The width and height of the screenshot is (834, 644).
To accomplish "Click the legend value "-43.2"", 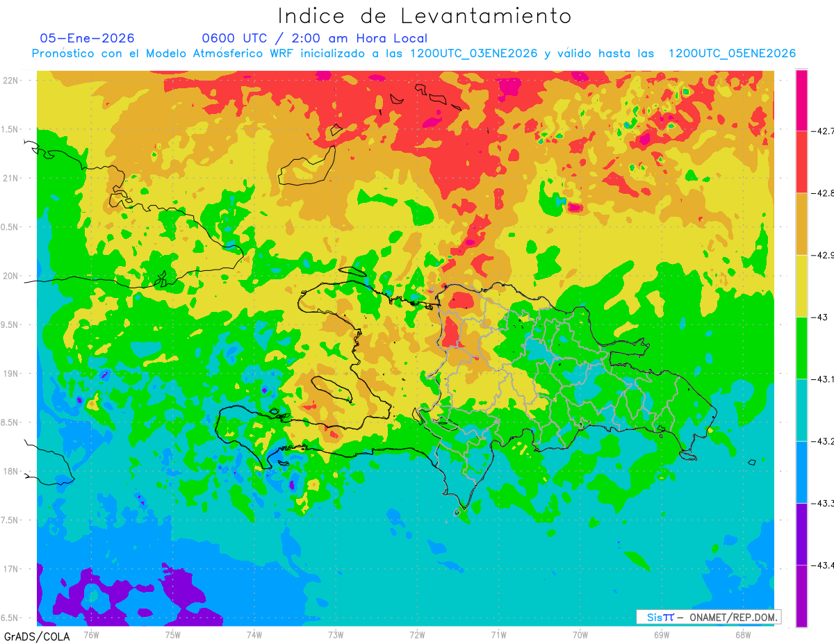I will tap(824, 441).
